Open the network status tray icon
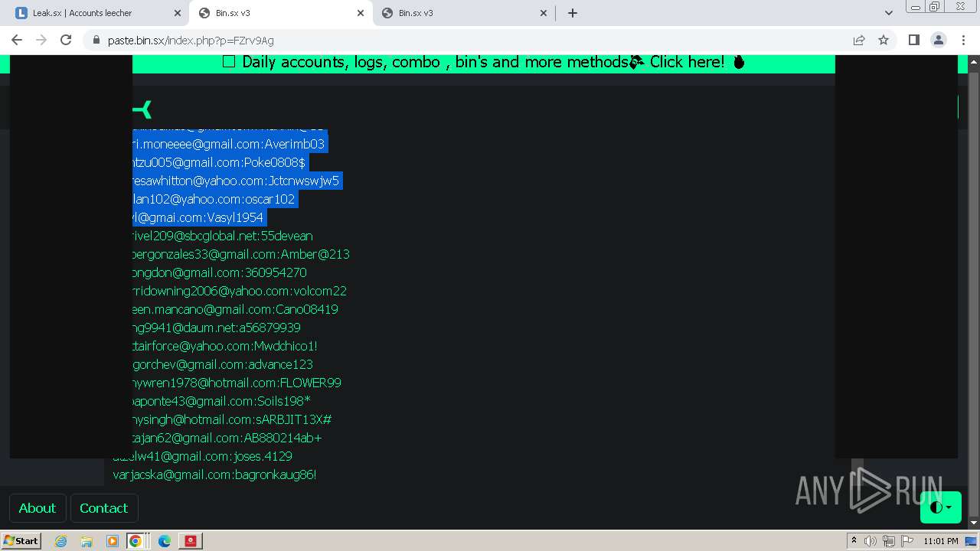 (x=889, y=541)
